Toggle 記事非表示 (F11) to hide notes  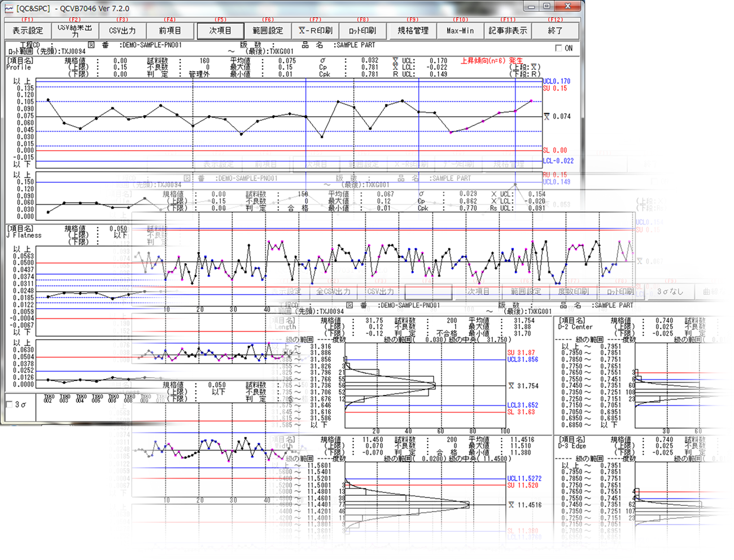(x=508, y=31)
